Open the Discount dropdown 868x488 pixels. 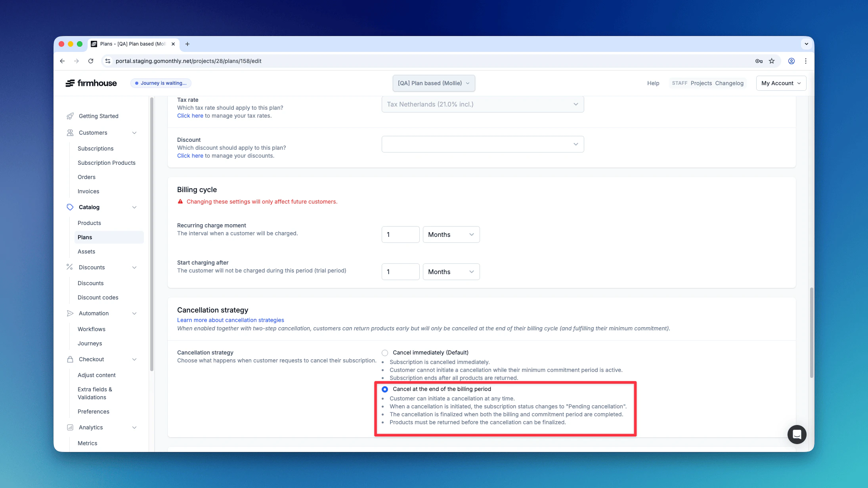click(x=482, y=144)
